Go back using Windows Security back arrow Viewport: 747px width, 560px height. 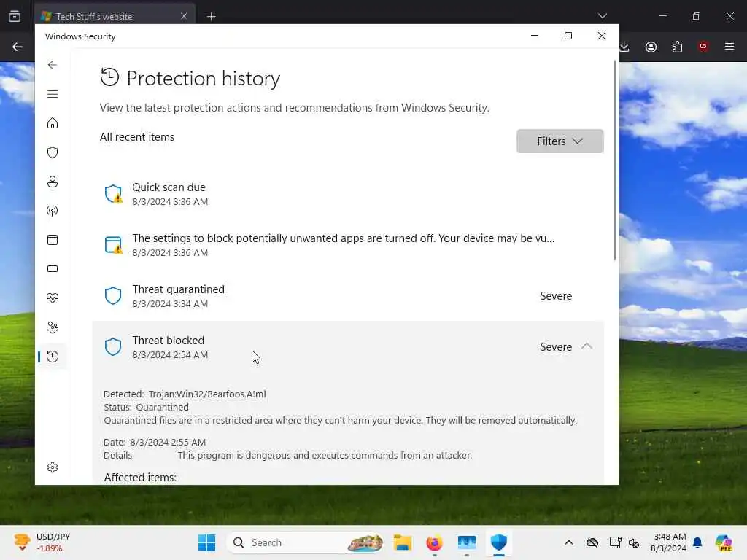[x=53, y=65]
